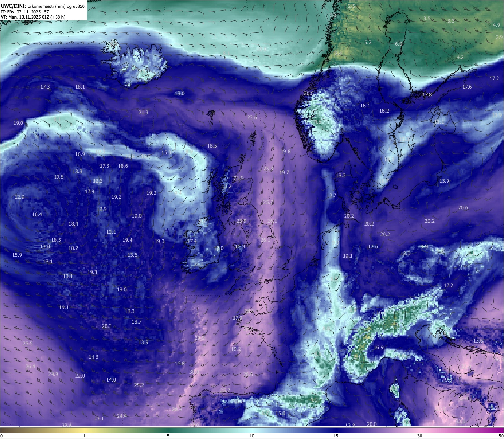Click the 1 tick on the color scale
504x439 pixels.
tap(84, 436)
